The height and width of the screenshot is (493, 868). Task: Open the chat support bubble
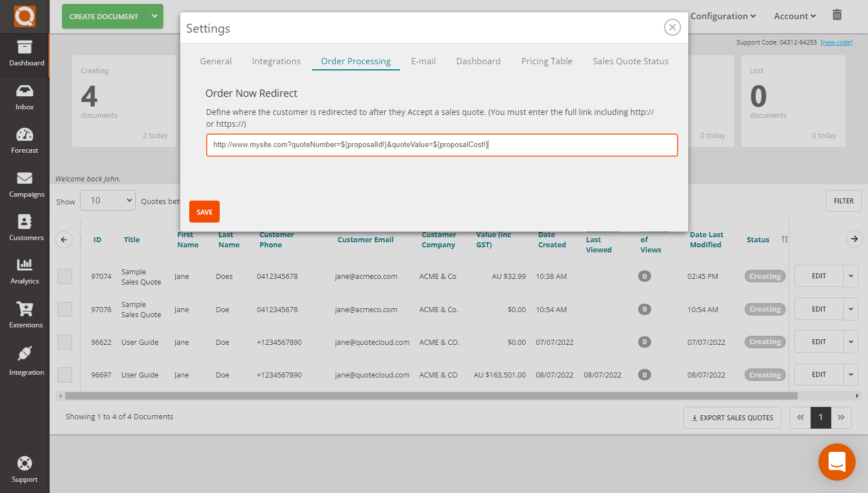click(x=836, y=462)
